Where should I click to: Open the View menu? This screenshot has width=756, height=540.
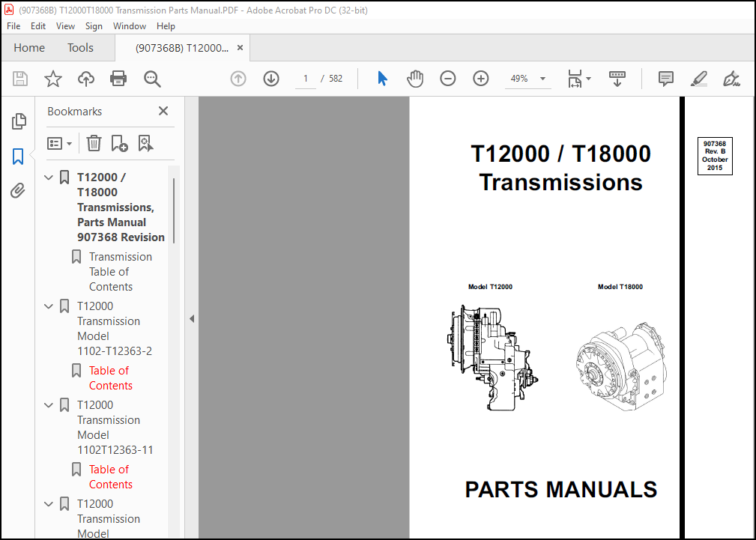65,26
